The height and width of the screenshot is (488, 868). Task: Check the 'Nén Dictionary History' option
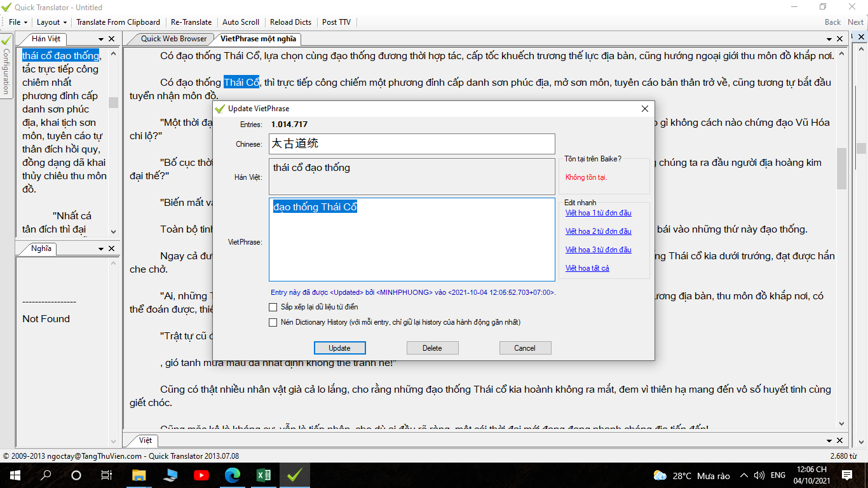click(273, 322)
